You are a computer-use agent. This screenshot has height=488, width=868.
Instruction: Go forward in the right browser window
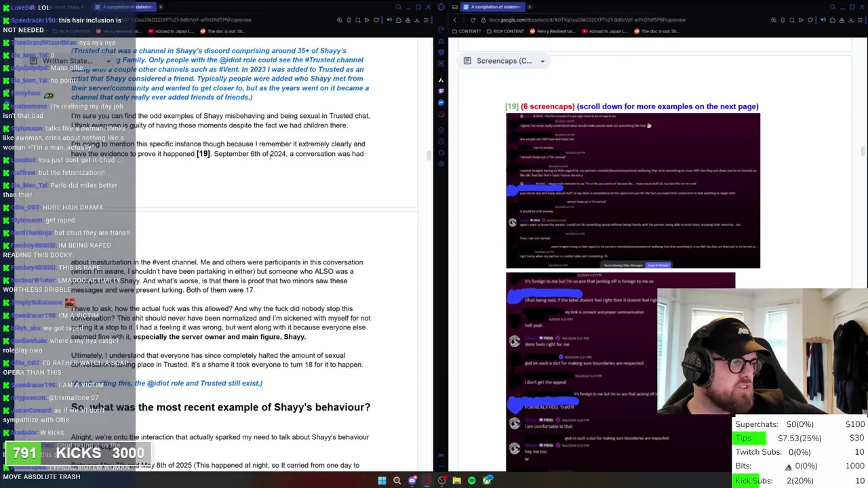click(463, 20)
